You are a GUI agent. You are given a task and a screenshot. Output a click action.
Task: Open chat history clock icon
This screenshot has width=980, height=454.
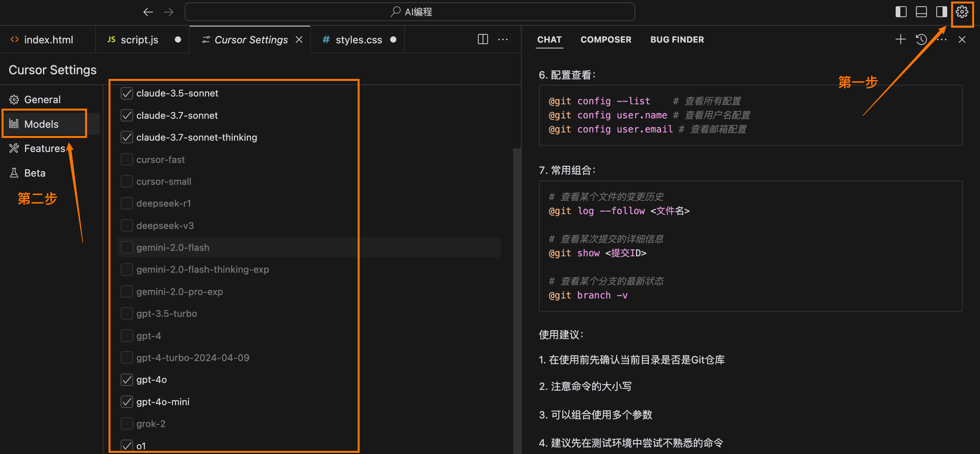921,39
